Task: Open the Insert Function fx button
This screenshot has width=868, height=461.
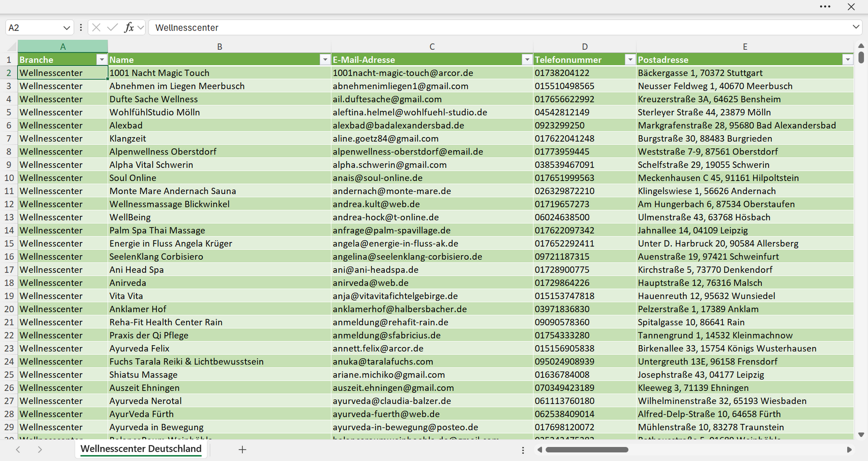Action: click(x=129, y=28)
